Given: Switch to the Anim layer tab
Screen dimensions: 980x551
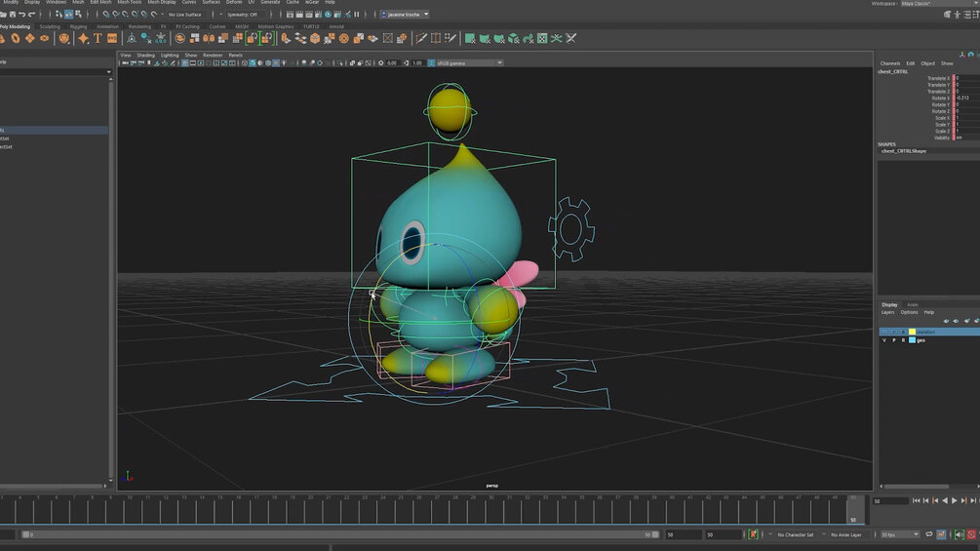Looking at the screenshot, I should click(913, 305).
